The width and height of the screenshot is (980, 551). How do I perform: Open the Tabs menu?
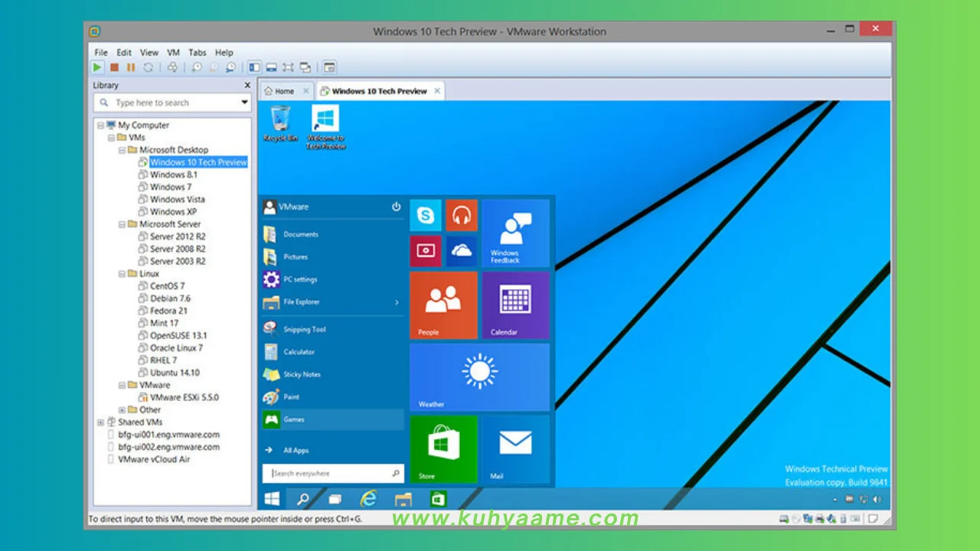coord(198,53)
